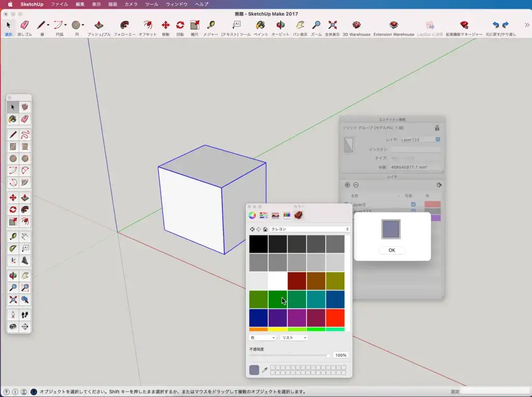Choose the Zoom (ズーム) tool in the top toolbar
The height and width of the screenshot is (397, 532).
316,28
